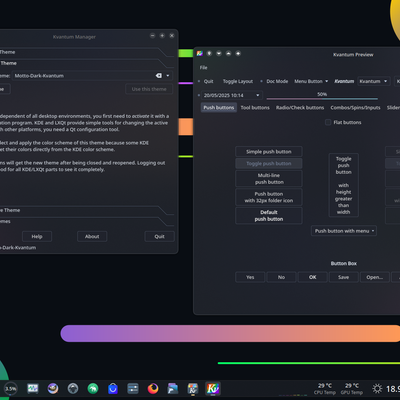
Task: Select the Push buttons tab
Action: point(219,107)
